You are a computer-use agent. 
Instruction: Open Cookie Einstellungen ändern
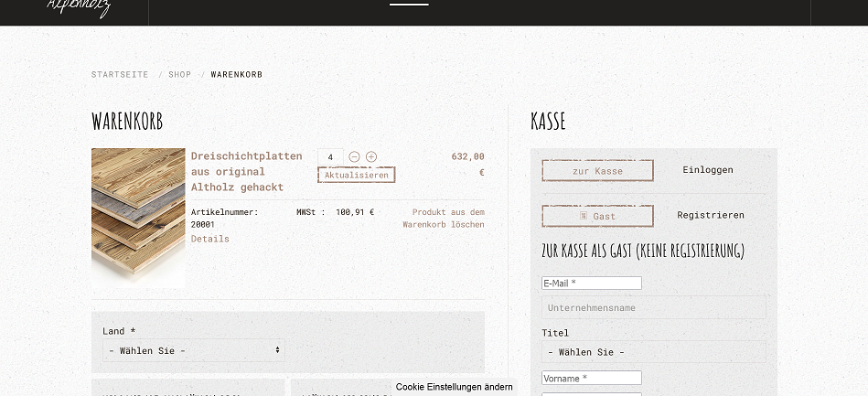[x=454, y=387]
